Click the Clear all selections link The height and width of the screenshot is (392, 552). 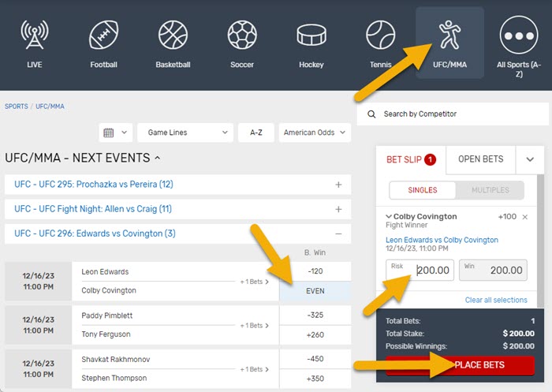click(496, 301)
